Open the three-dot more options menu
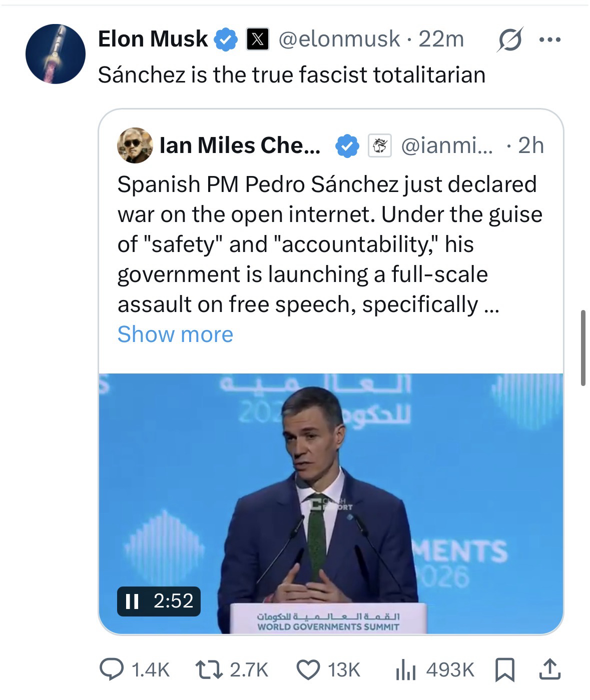Image resolution: width=590 pixels, height=700 pixels. [550, 39]
